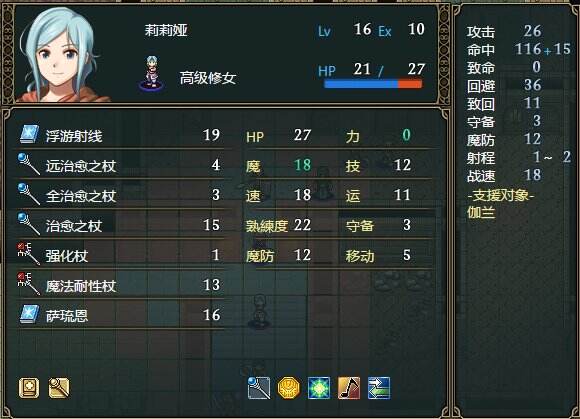Click the 熟練度 stat label
The height and width of the screenshot is (419, 580).
pyautogui.click(x=267, y=226)
